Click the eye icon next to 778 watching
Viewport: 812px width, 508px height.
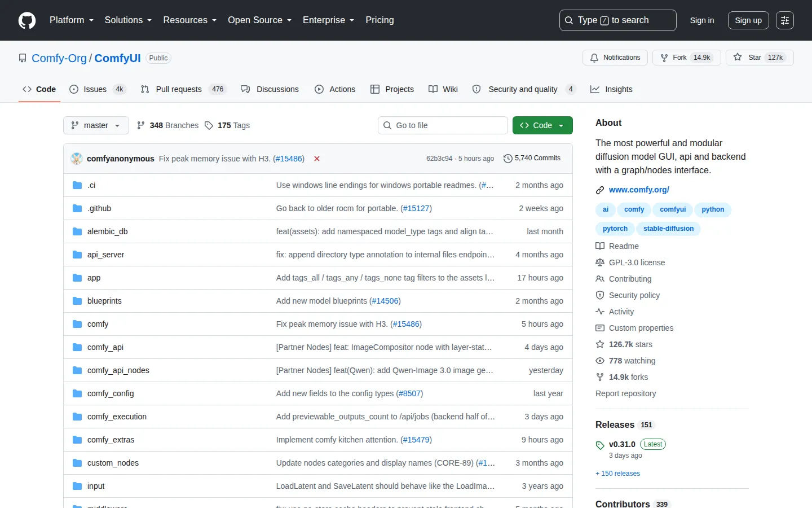[600, 361]
